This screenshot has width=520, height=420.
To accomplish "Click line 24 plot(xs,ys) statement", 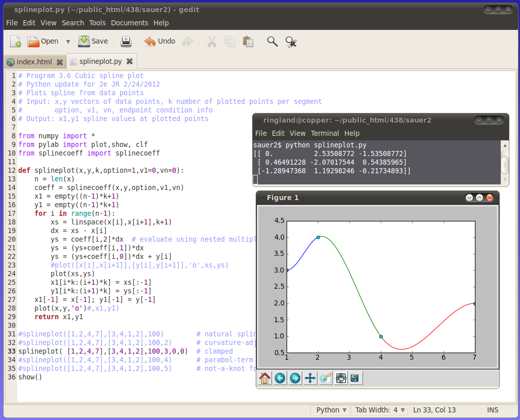I will (x=72, y=274).
